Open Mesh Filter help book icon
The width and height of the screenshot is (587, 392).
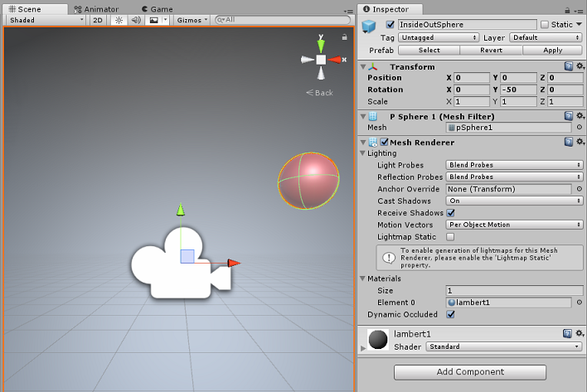click(x=569, y=117)
